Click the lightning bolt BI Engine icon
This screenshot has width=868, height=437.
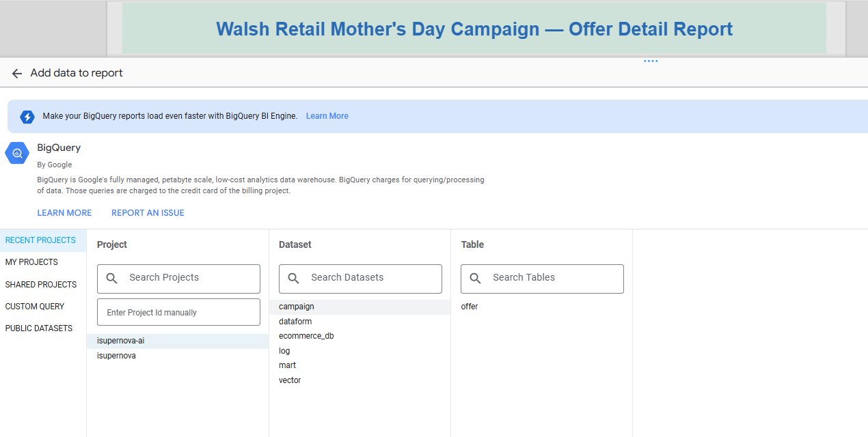(27, 117)
